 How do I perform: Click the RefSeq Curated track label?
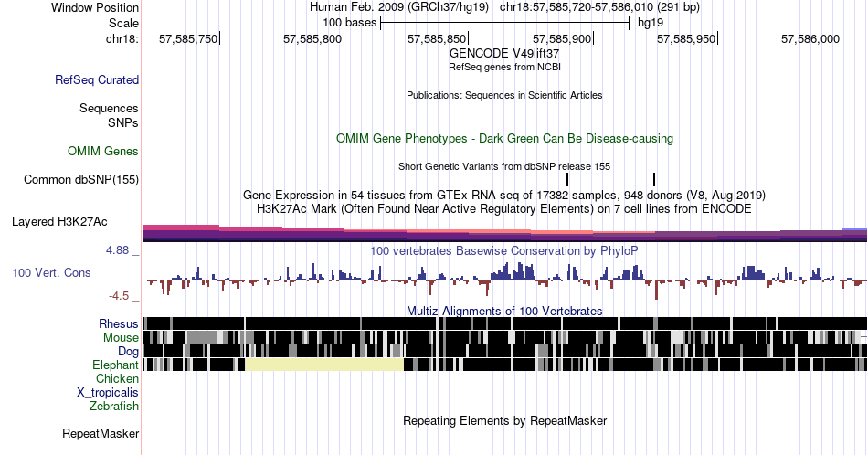[97, 79]
